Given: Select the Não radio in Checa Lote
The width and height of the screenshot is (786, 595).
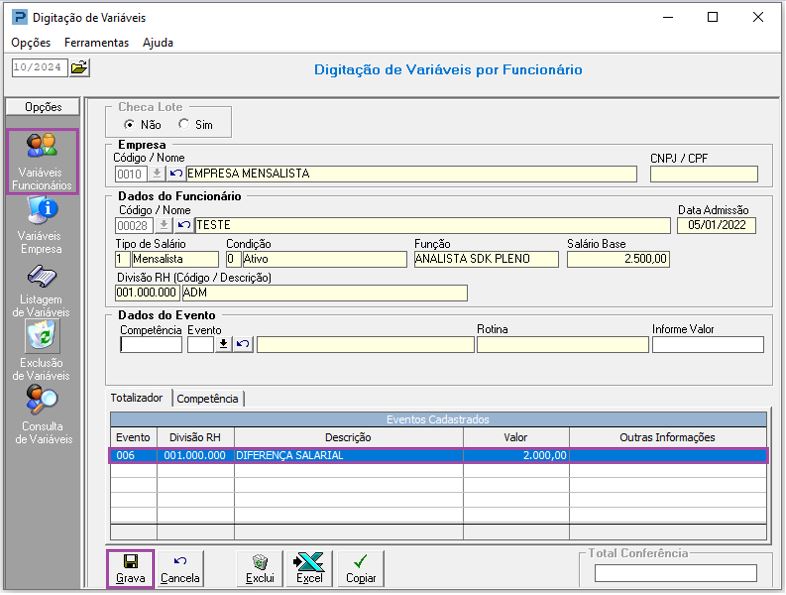Looking at the screenshot, I should pos(129,124).
